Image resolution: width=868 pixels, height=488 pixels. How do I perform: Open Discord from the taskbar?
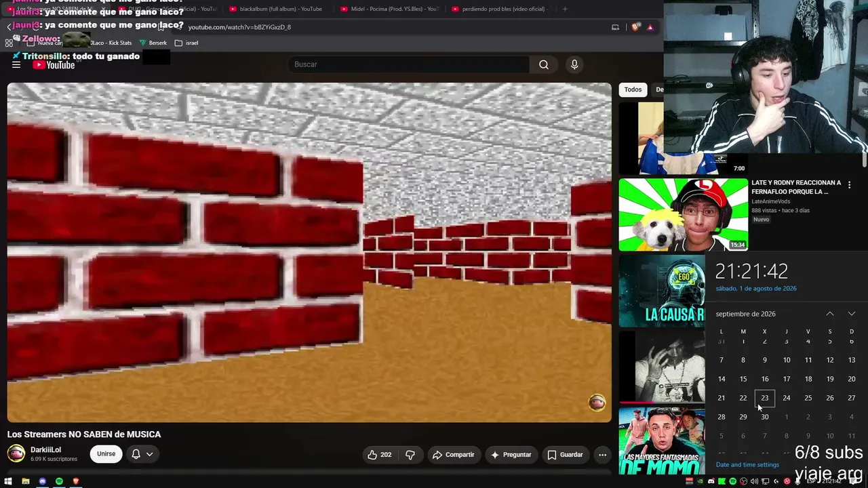click(x=42, y=481)
